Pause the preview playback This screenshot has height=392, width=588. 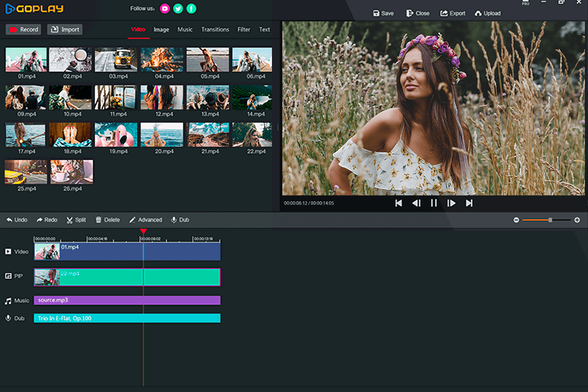(x=434, y=203)
